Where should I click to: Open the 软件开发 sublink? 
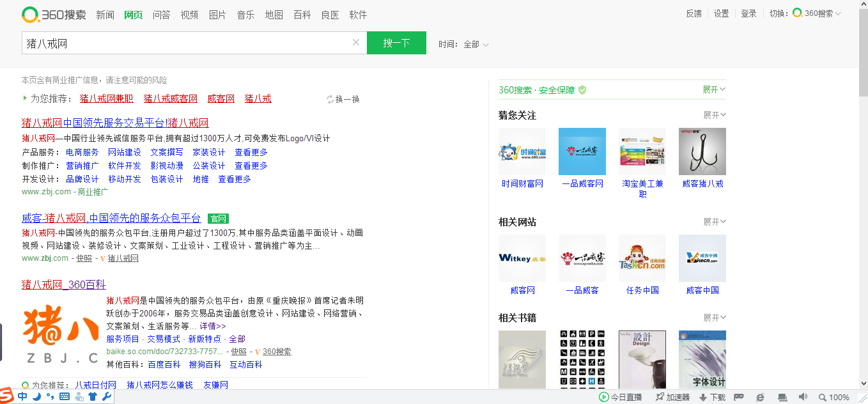(125, 166)
